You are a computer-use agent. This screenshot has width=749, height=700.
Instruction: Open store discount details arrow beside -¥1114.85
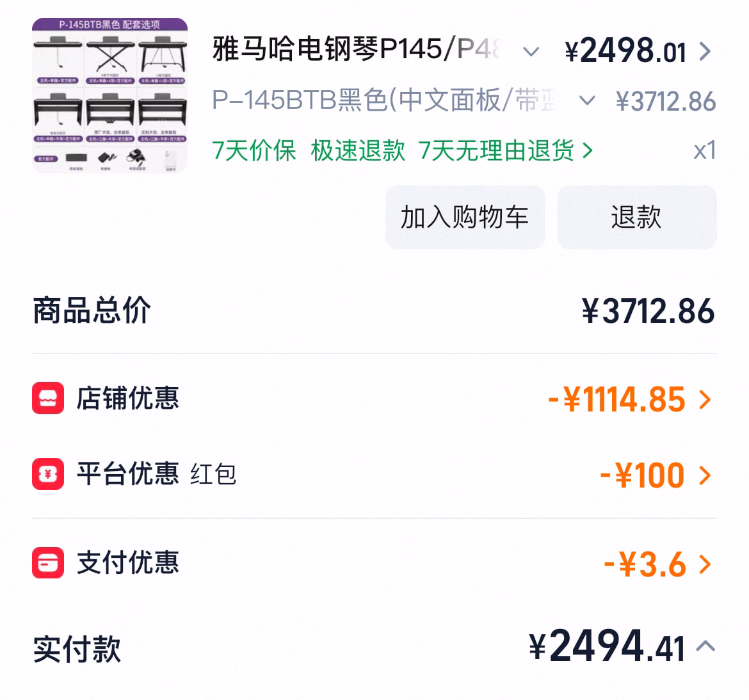[x=705, y=400]
